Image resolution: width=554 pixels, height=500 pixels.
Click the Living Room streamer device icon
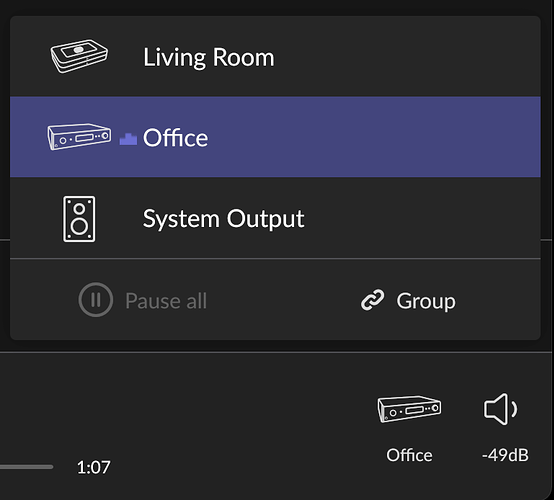point(79,56)
